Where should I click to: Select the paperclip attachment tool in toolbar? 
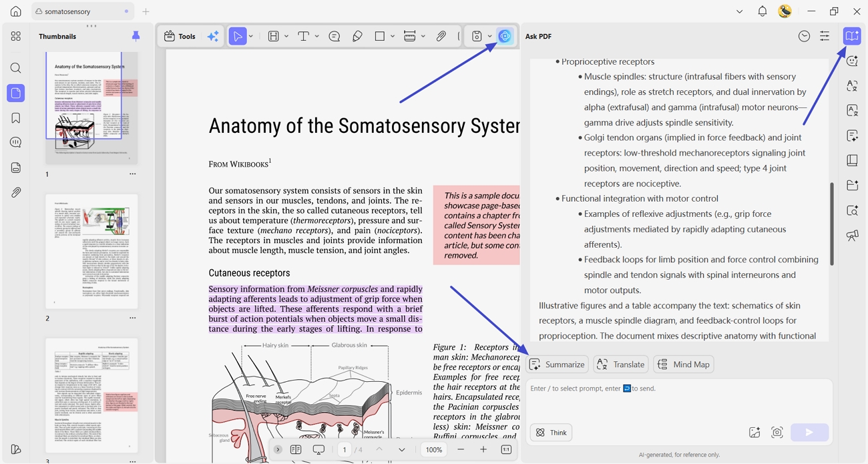(441, 37)
